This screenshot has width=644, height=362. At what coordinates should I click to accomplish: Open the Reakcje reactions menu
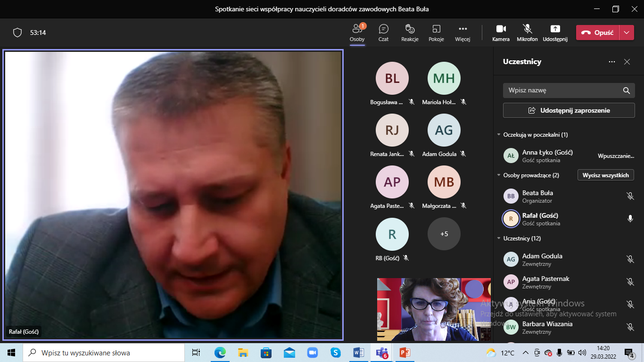coord(410,33)
